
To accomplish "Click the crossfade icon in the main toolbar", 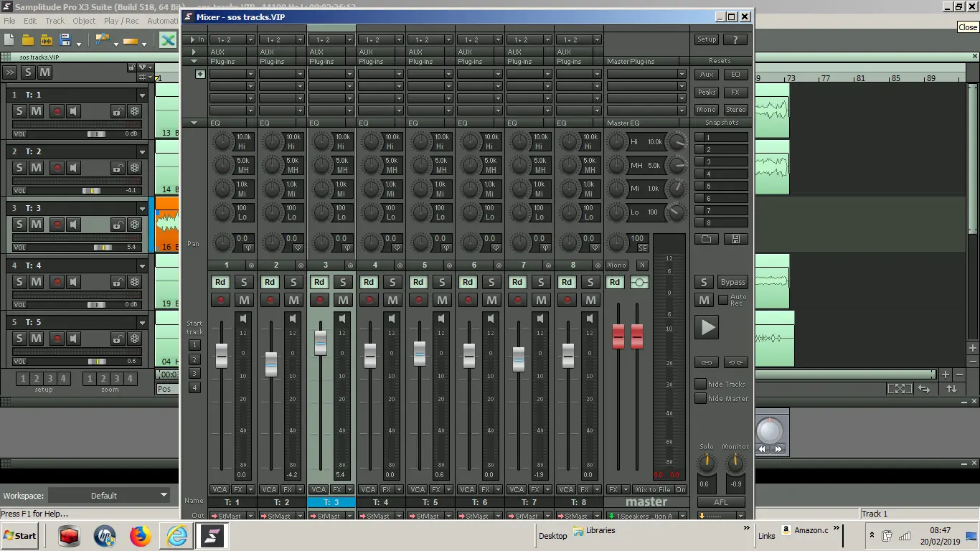I will pos(168,40).
